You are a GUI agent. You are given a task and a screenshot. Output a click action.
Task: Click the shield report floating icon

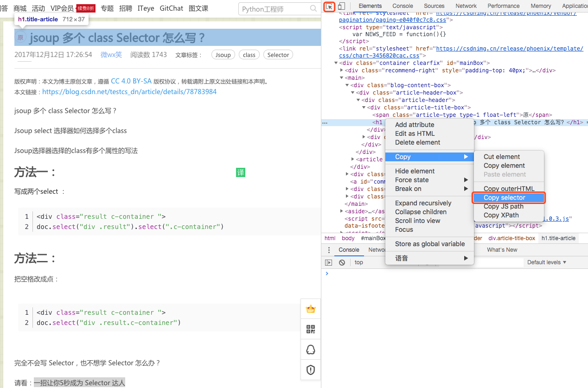311,369
